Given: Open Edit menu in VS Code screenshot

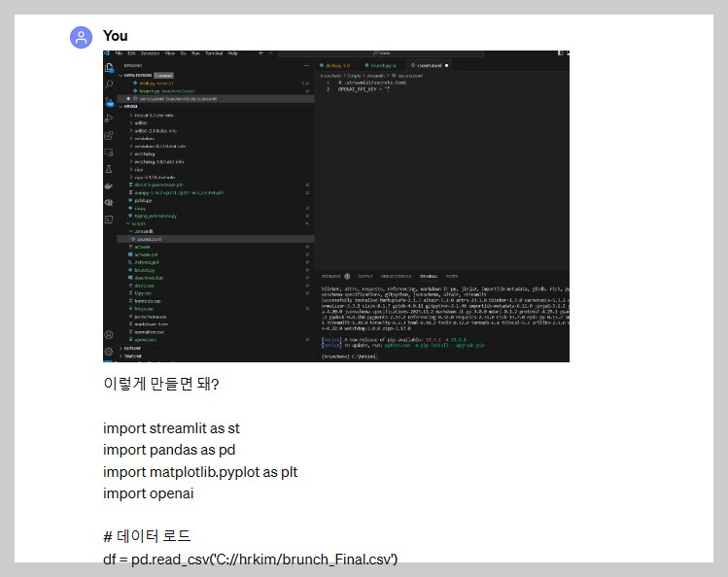Looking at the screenshot, I should point(131,53).
